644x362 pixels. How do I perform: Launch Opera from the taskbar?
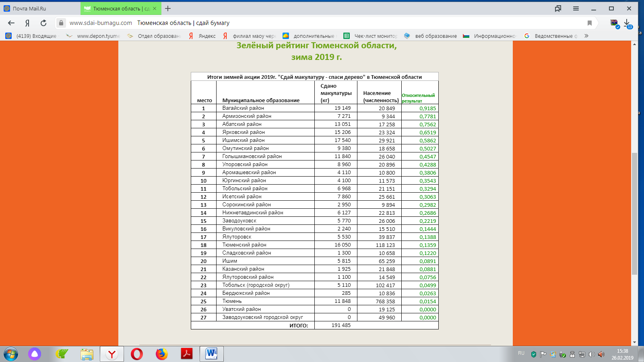coord(137,354)
